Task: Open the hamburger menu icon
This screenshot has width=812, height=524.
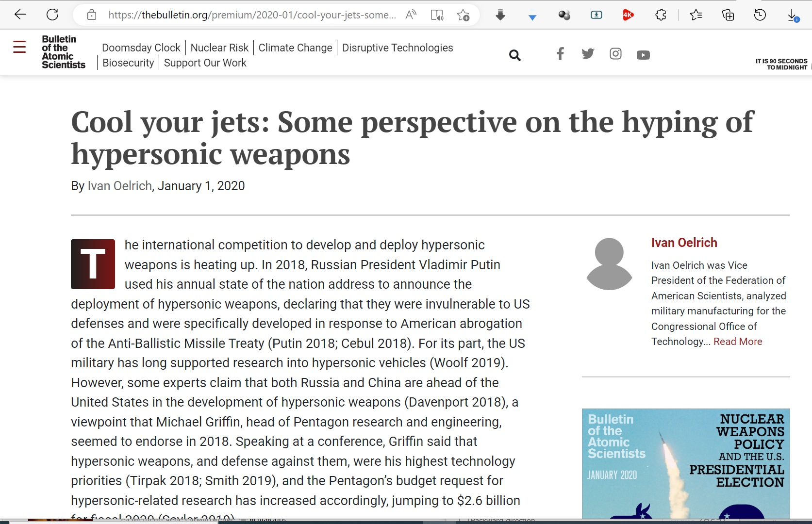Action: point(19,47)
